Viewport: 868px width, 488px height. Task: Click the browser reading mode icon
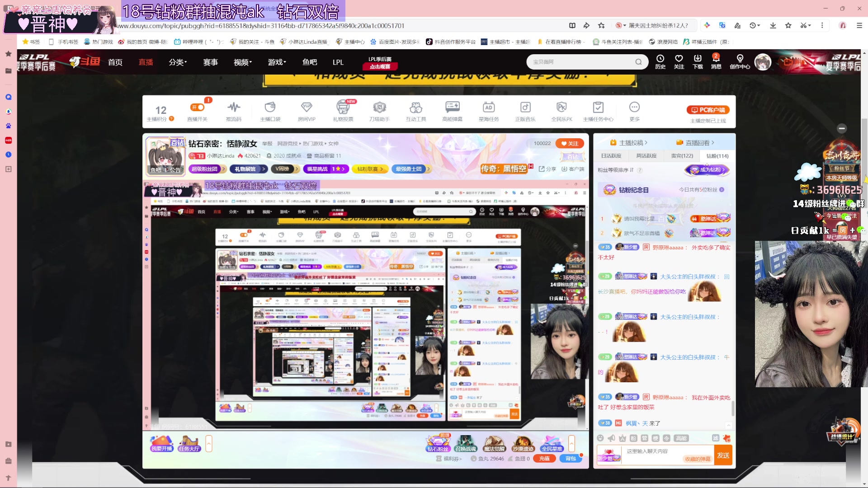coord(572,25)
